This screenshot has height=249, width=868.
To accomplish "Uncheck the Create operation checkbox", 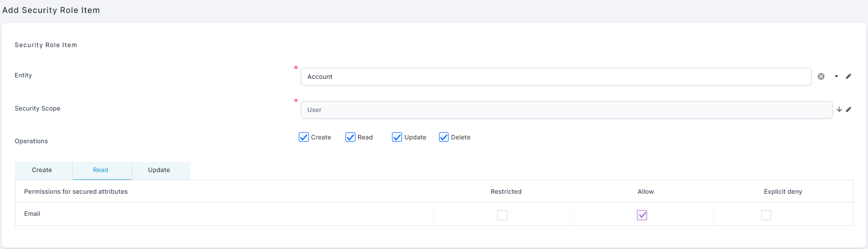I will [x=304, y=137].
